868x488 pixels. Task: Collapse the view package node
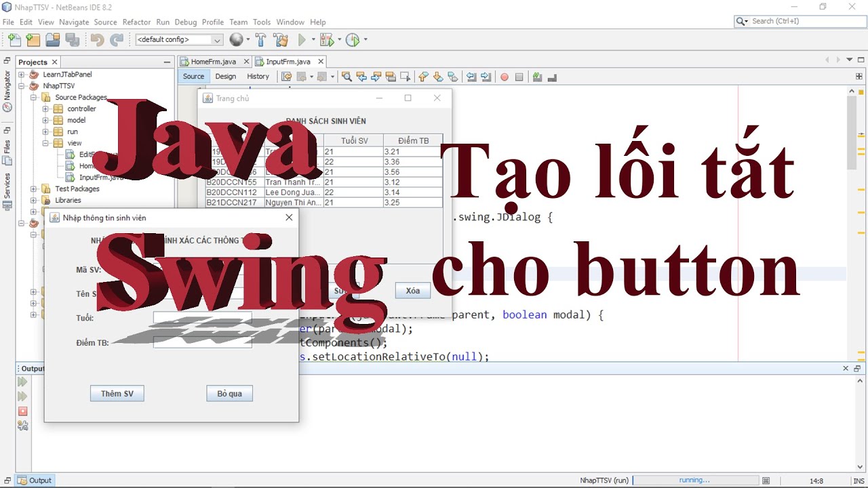[46, 143]
